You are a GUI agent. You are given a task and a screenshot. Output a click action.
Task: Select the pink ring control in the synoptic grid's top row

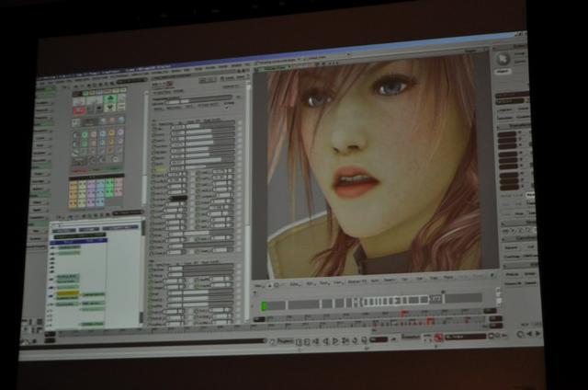94,134
